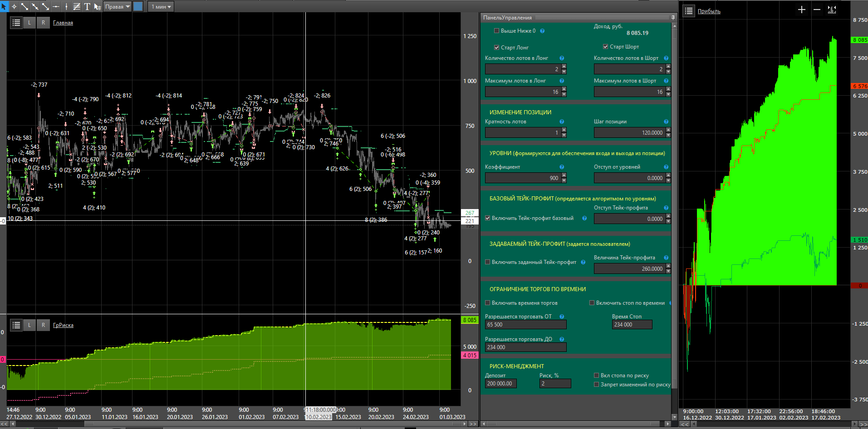Click the L button on ГрРиска panel
Screen dimensions: 868x429
[29, 325]
